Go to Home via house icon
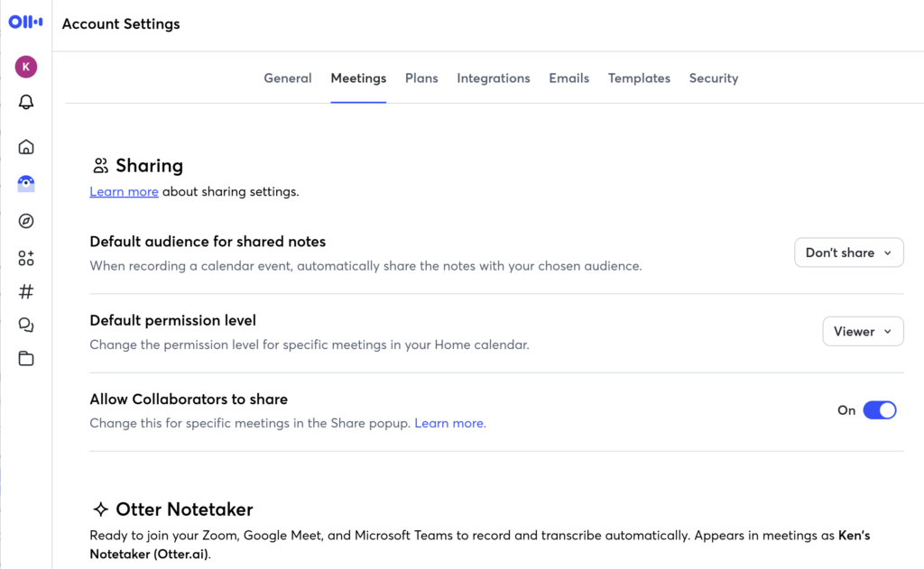 (26, 147)
